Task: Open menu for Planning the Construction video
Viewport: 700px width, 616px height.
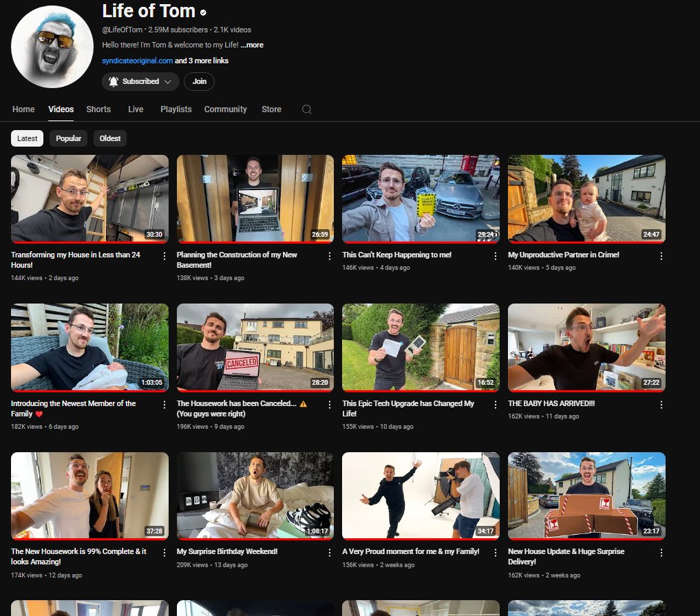Action: (x=330, y=256)
